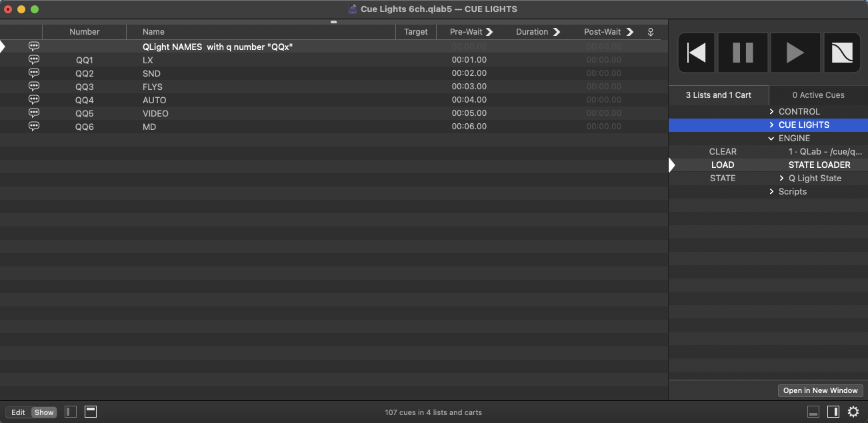Select the 3 Lists and 1 Cart tab
Viewport: 868px width, 423px height.
coord(718,95)
